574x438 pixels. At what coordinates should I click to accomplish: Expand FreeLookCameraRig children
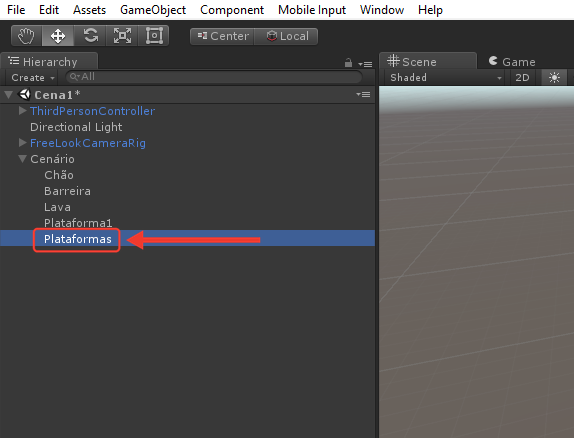(22, 142)
